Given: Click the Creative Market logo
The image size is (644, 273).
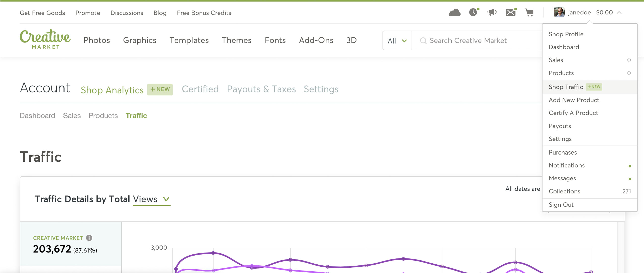Looking at the screenshot, I should click(x=45, y=39).
